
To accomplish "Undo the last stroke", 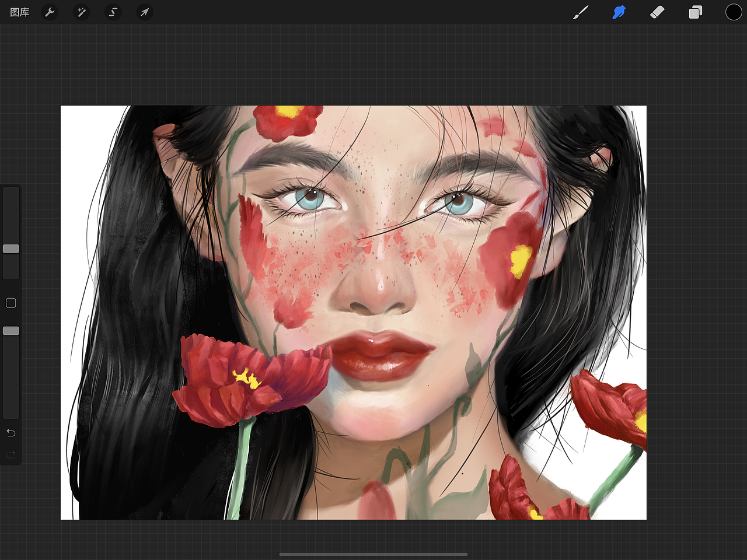I will [x=11, y=433].
